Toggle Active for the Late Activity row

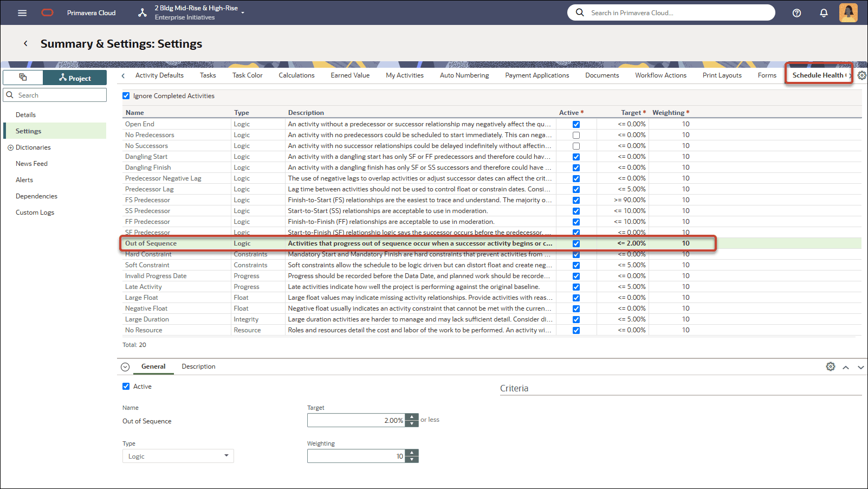click(576, 287)
